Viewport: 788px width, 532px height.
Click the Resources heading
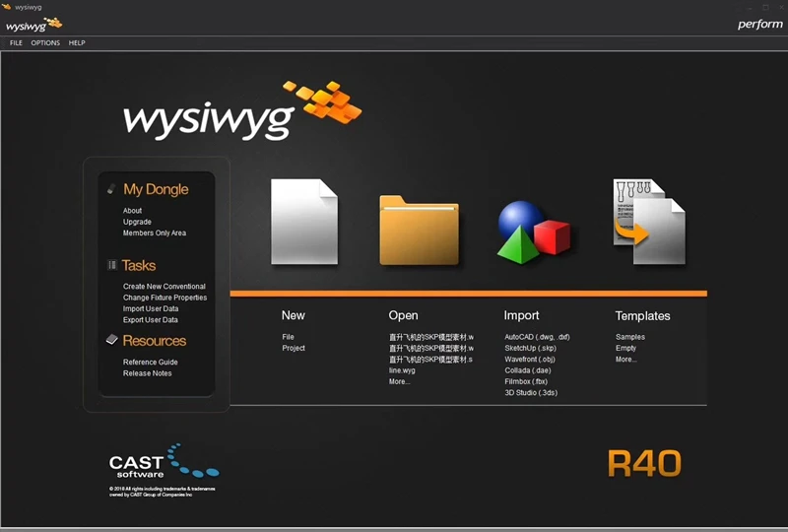(x=155, y=341)
